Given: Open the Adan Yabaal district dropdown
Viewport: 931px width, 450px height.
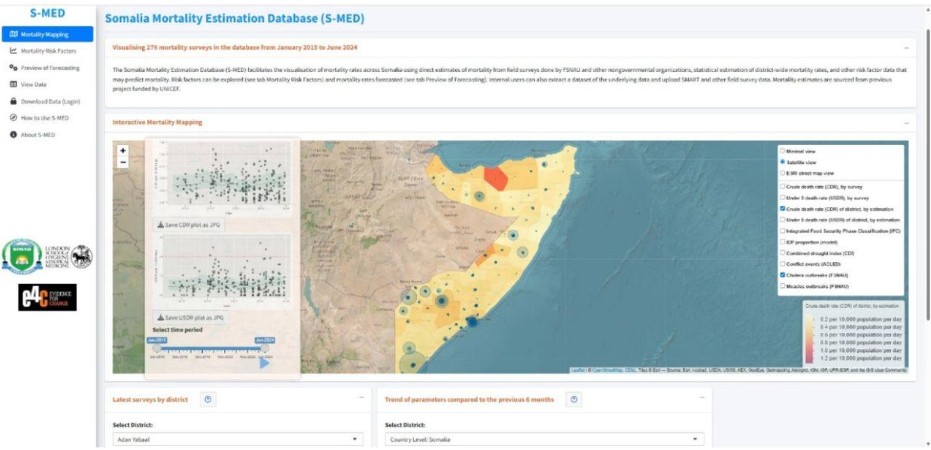Looking at the screenshot, I should (x=237, y=439).
